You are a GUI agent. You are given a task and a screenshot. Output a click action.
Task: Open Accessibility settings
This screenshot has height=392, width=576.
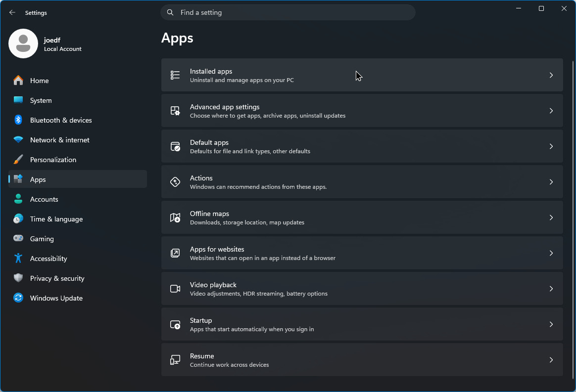[78, 259]
